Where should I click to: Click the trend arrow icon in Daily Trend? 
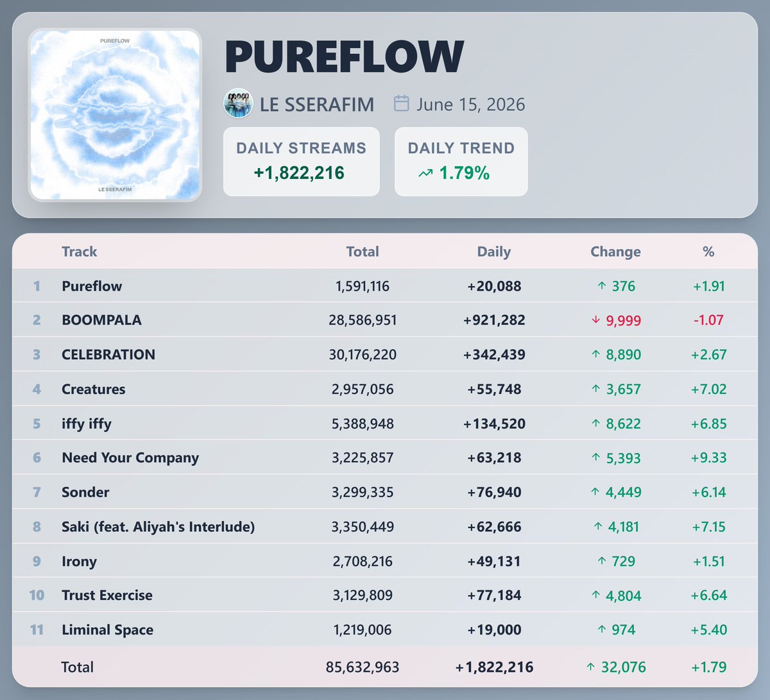pyautogui.click(x=425, y=173)
